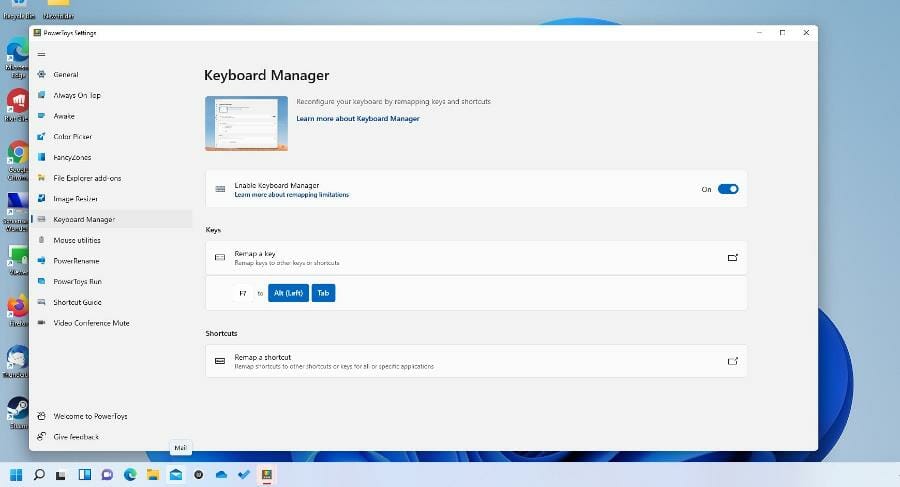
Task: Select FancyZones in the sidebar
Action: [x=72, y=157]
